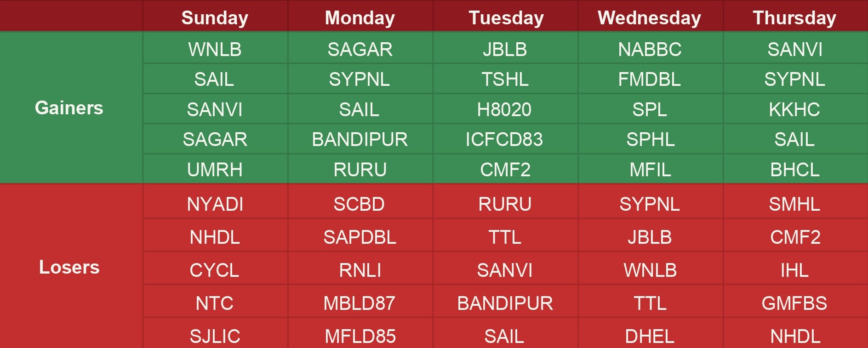Select SAPDBL in Monday losers
This screenshot has height=348, width=868.
[360, 237]
